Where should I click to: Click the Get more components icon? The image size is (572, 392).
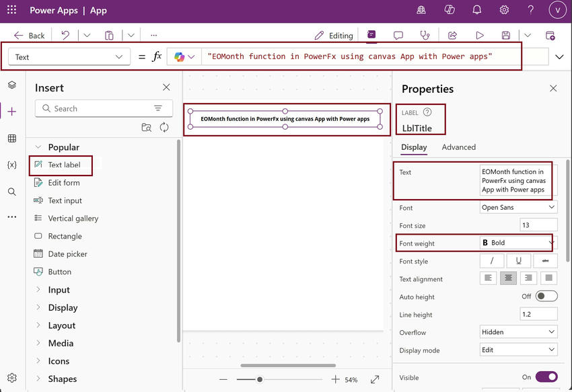click(x=146, y=127)
